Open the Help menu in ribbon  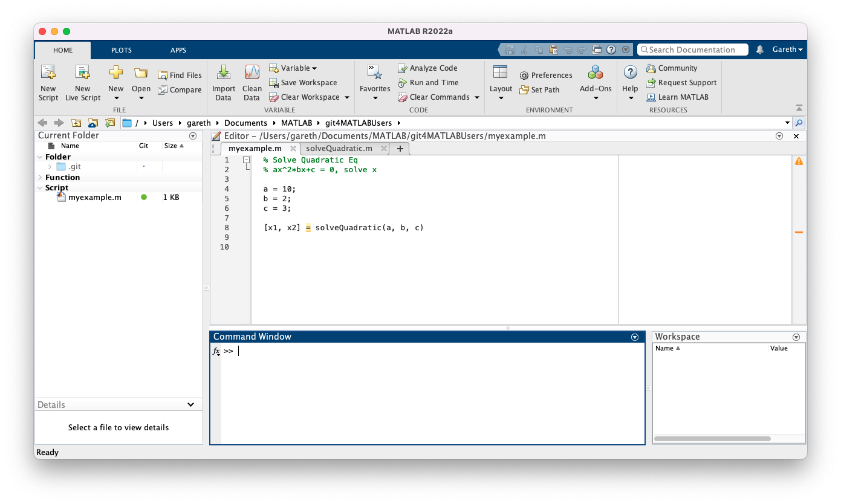(x=630, y=83)
